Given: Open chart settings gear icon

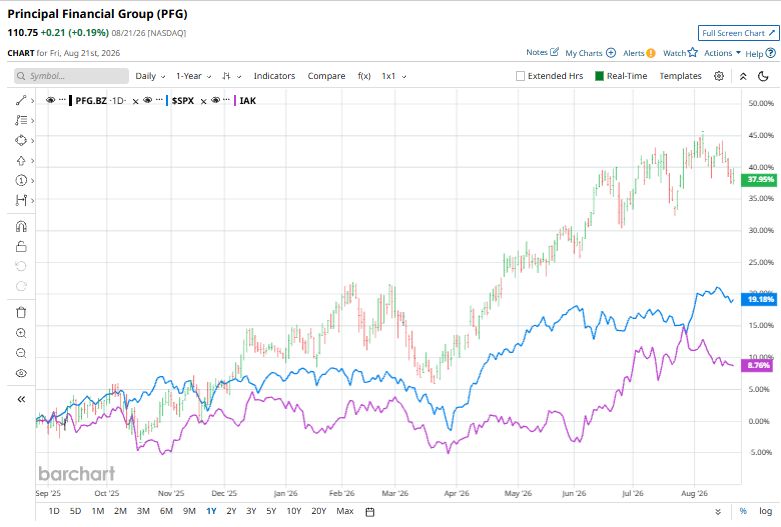Looking at the screenshot, I should 719,76.
